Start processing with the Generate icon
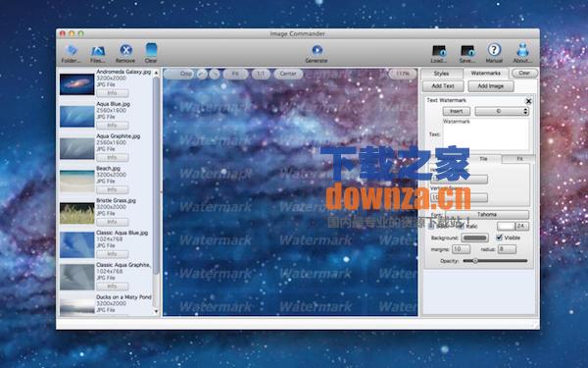The image size is (588, 368). (317, 50)
